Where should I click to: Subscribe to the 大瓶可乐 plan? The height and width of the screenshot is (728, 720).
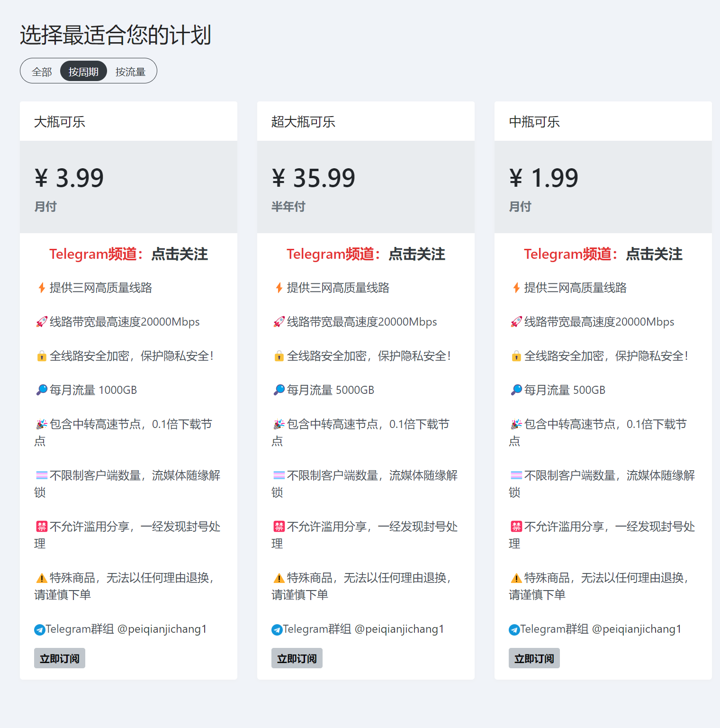[60, 658]
